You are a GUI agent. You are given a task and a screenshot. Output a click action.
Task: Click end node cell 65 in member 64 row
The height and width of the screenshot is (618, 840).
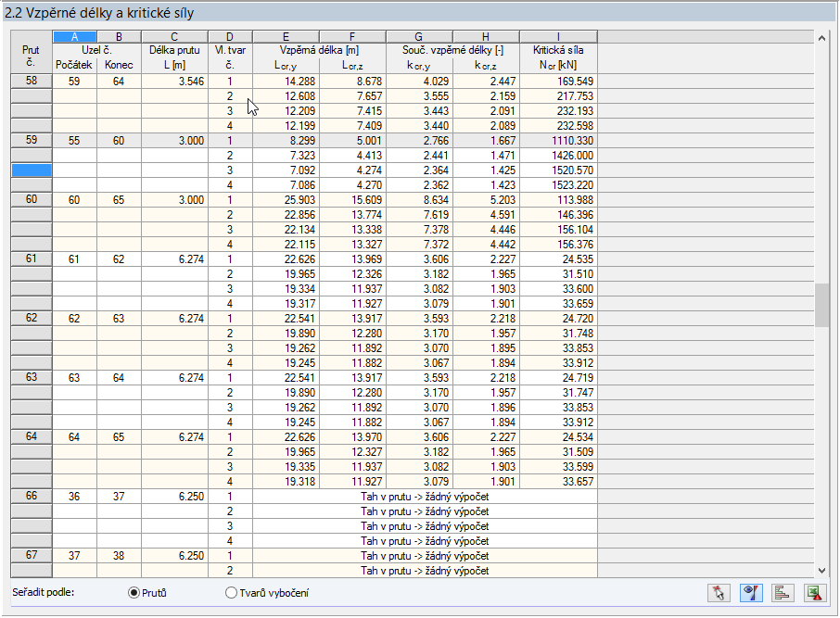click(x=119, y=437)
